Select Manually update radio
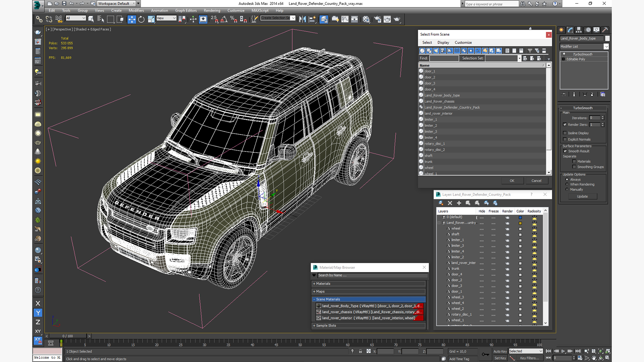This screenshot has height=362, width=644. click(x=567, y=189)
